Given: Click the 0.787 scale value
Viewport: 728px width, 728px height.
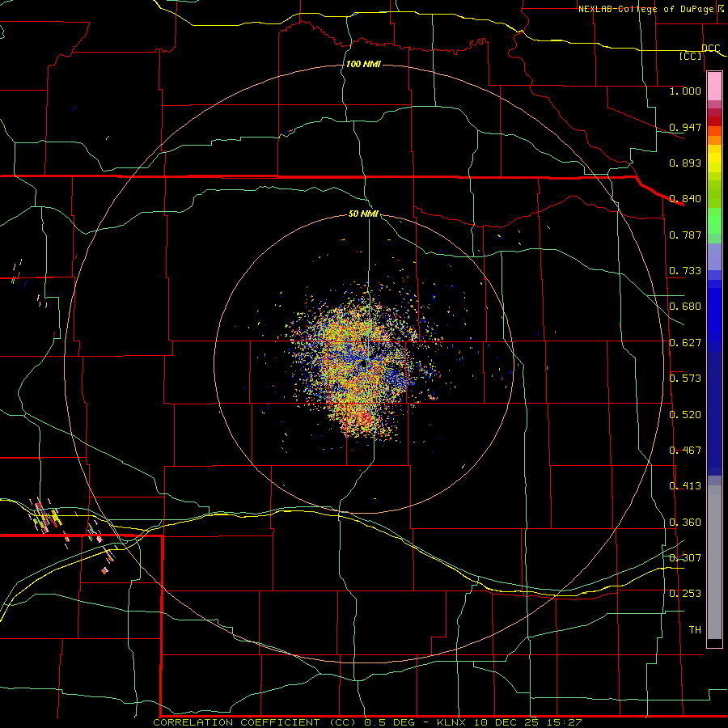Looking at the screenshot, I should 685,235.
